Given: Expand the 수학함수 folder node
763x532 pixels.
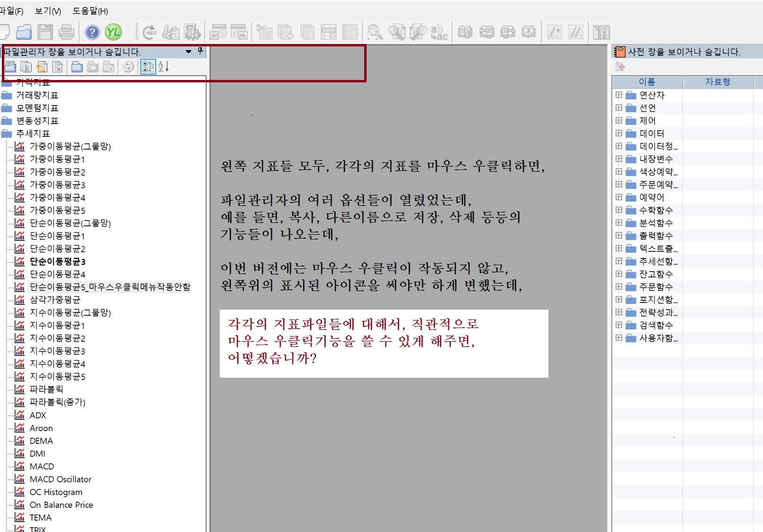Looking at the screenshot, I should [619, 210].
